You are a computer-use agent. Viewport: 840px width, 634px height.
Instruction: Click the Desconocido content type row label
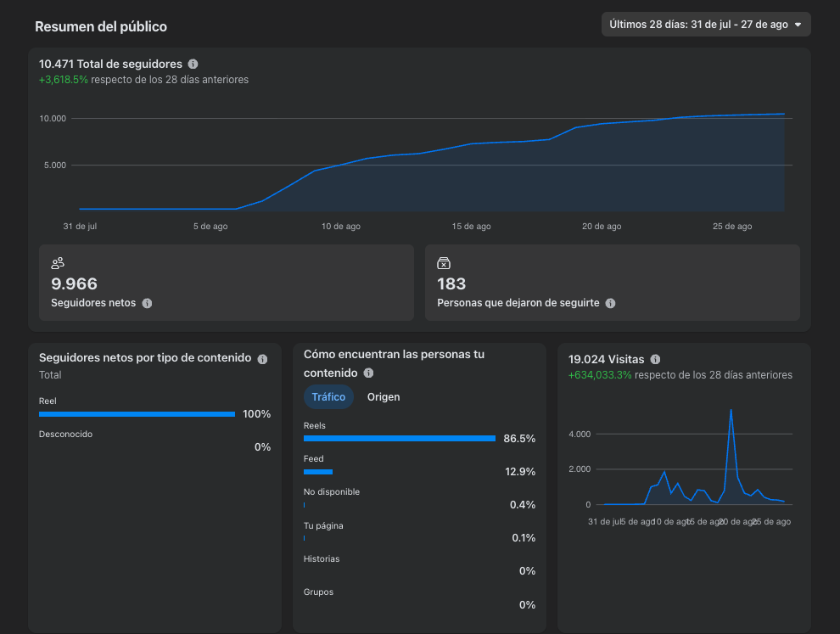point(66,434)
